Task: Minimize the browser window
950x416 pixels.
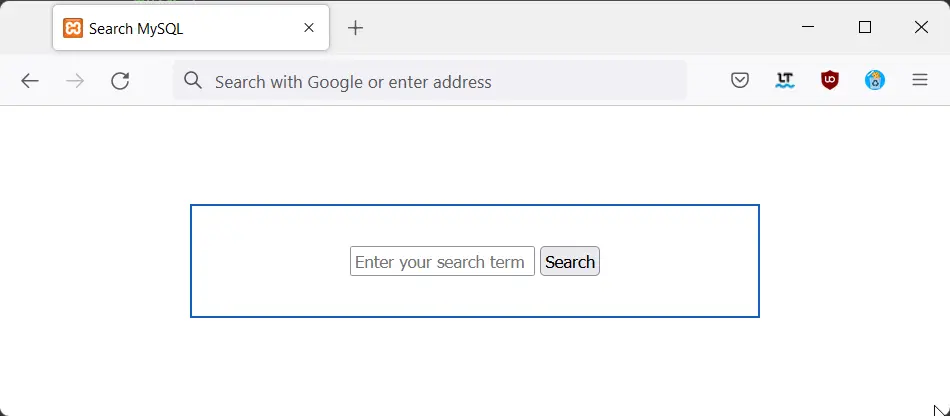Action: [808, 27]
